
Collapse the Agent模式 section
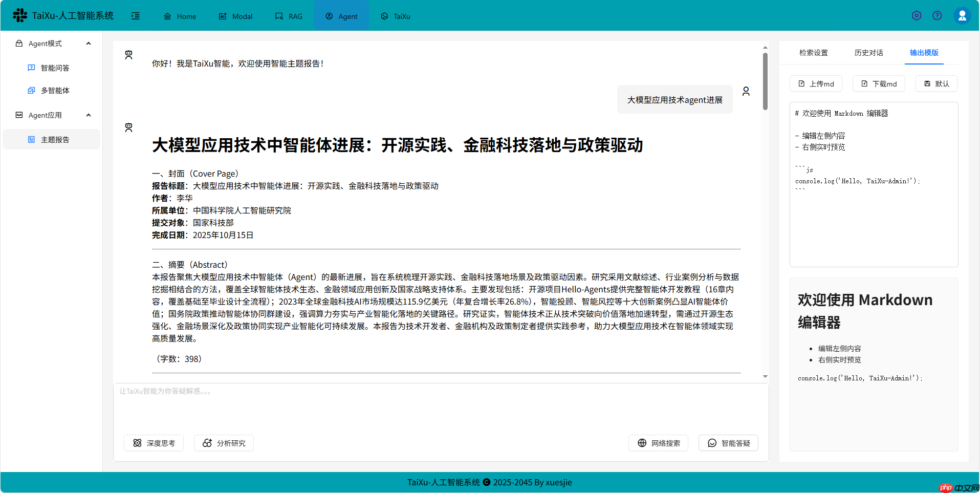pyautogui.click(x=88, y=44)
